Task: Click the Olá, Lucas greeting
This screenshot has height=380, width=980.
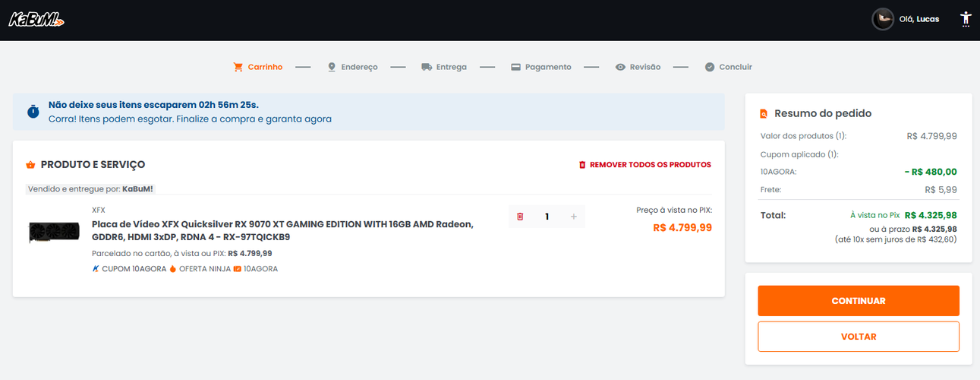Action: point(919,19)
